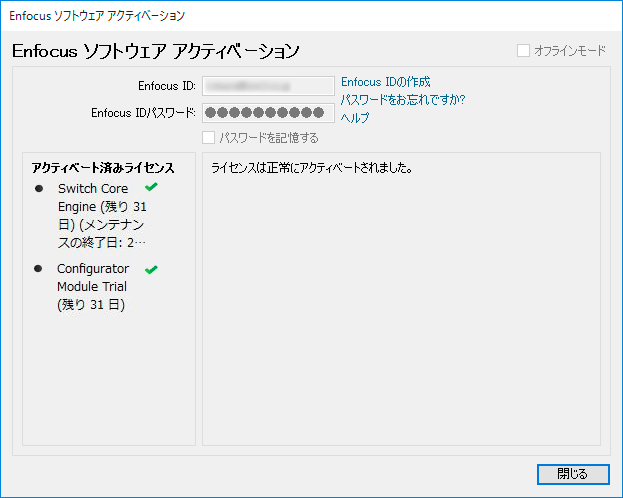Screen dimensions: 623x498
Task: Click the Enfocus ID input field
Action: click(268, 86)
